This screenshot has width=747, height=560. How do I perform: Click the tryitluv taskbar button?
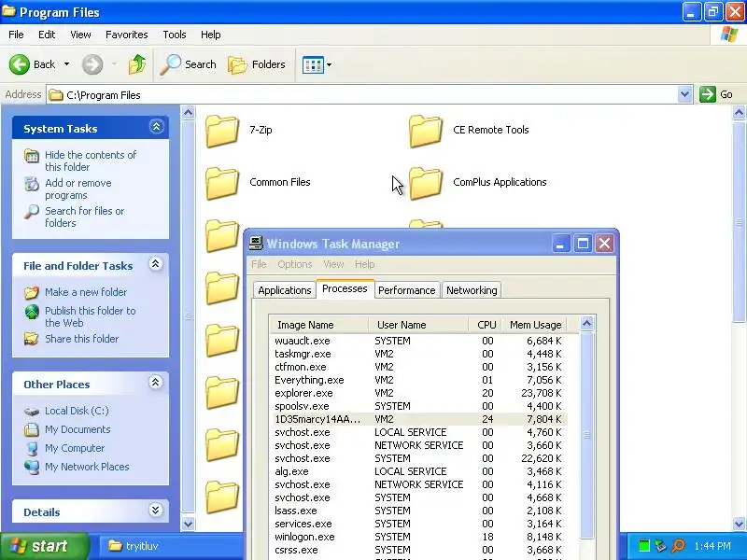(169, 546)
